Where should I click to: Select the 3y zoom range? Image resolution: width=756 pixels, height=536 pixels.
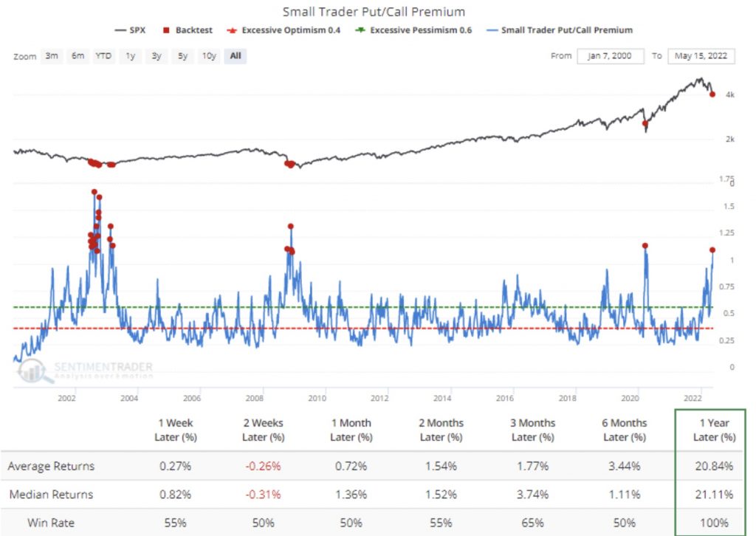(157, 56)
